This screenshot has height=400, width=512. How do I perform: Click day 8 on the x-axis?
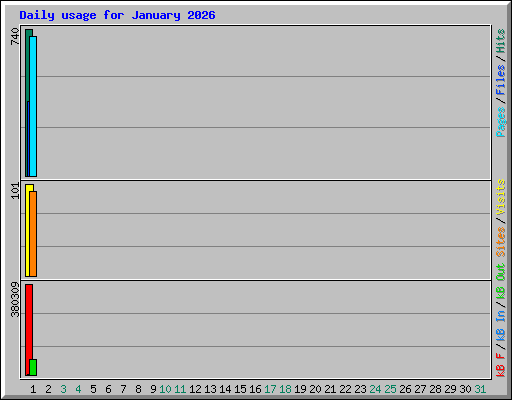tap(138, 389)
